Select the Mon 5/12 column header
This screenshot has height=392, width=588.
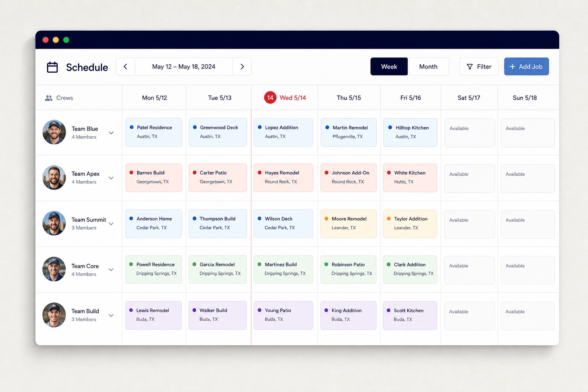(154, 98)
